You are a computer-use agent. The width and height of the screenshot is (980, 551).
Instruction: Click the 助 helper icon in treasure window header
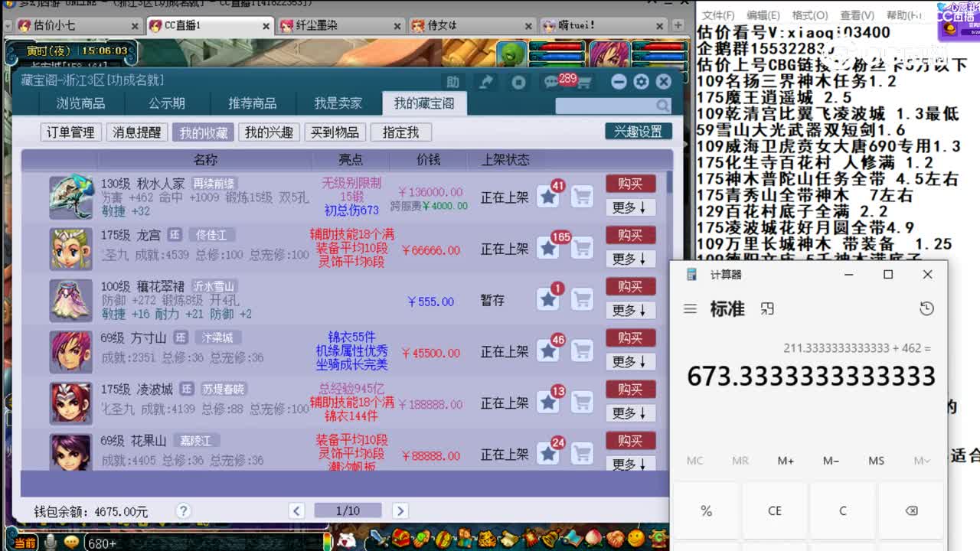(453, 82)
